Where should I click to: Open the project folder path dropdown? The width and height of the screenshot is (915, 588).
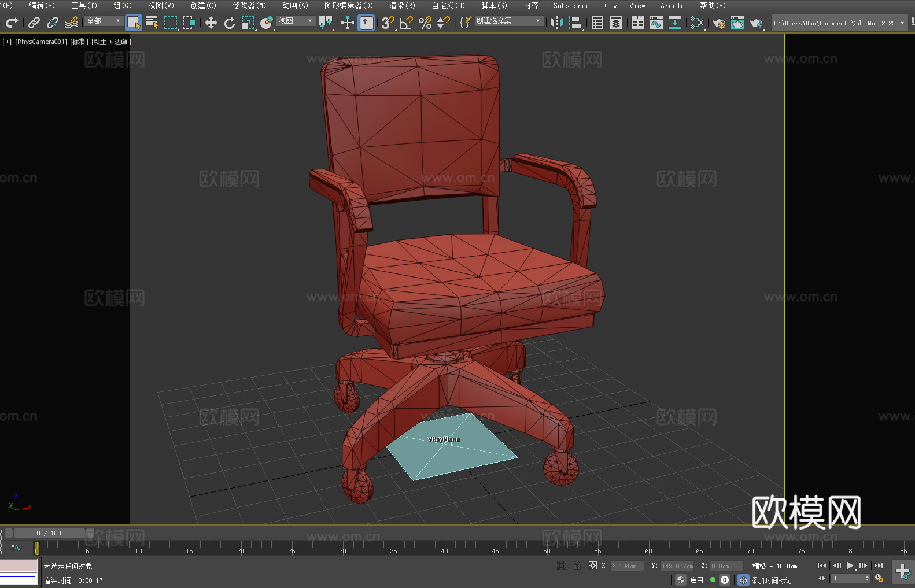[839, 23]
